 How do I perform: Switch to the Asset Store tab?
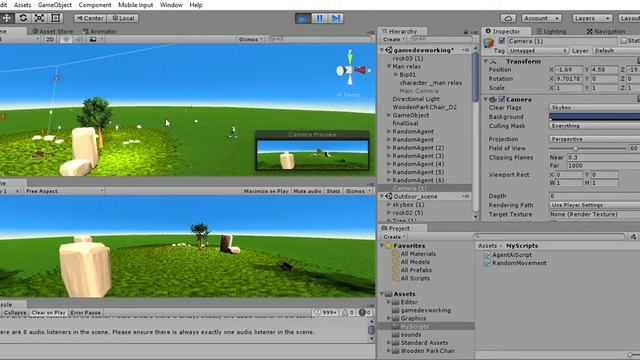coord(52,31)
